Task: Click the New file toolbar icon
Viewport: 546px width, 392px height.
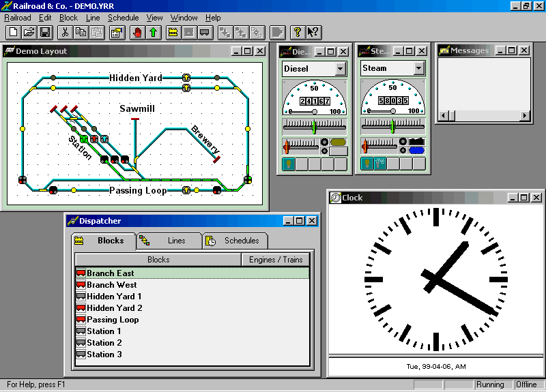Action: [13, 33]
